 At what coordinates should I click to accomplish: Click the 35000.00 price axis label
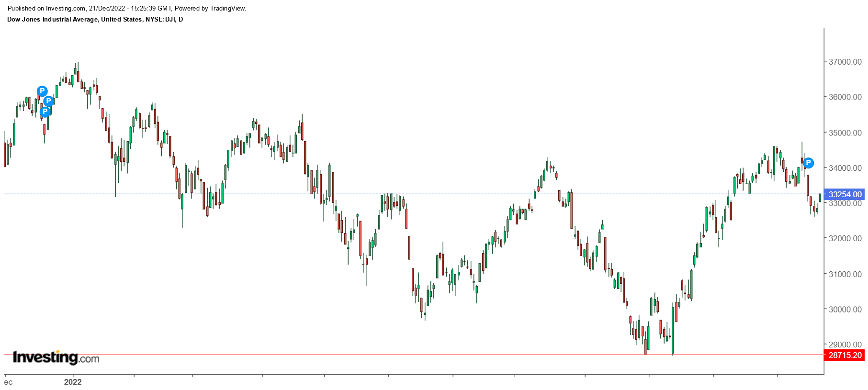pos(845,133)
